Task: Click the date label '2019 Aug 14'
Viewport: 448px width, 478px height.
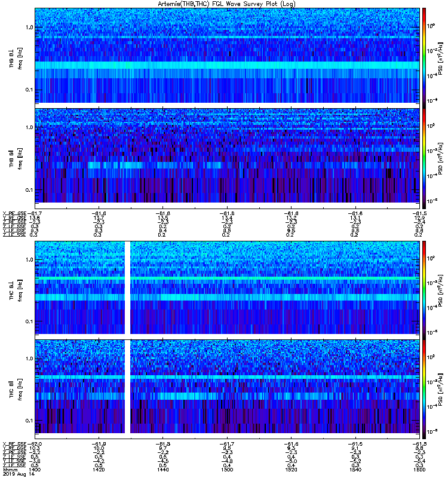Action: (x=19, y=474)
